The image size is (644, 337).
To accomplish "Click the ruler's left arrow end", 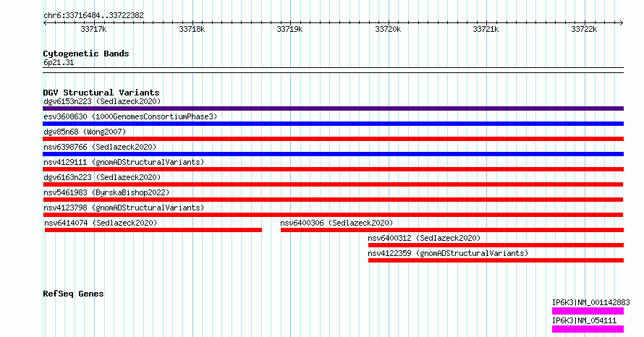I will click(45, 23).
